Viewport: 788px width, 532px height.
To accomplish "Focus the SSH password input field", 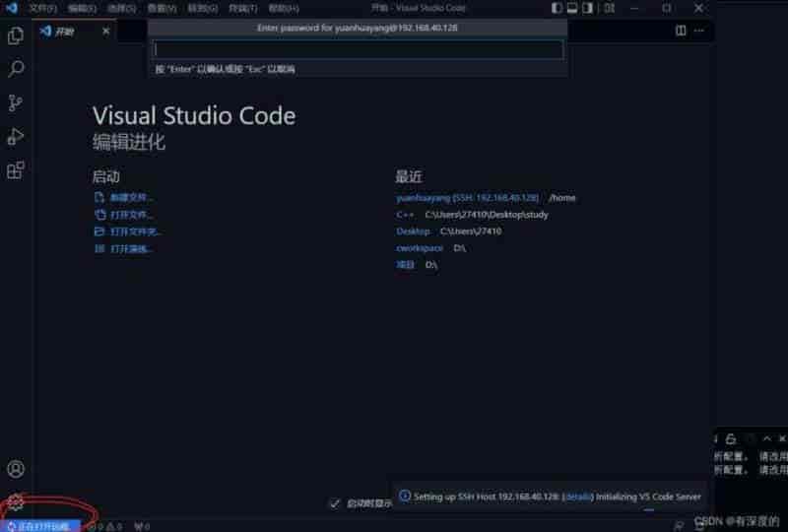I will point(358,49).
